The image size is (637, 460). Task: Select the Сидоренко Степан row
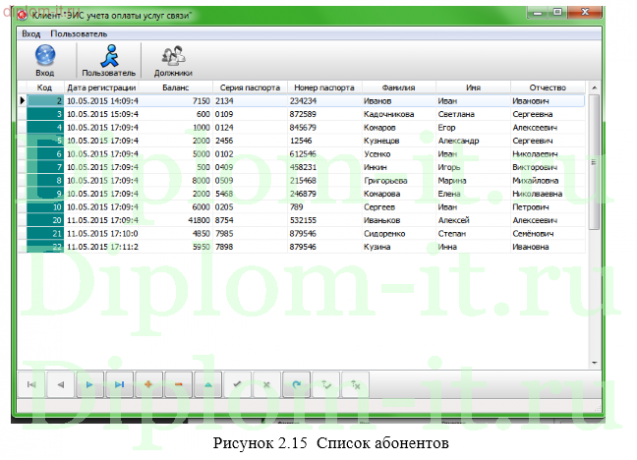391,232
